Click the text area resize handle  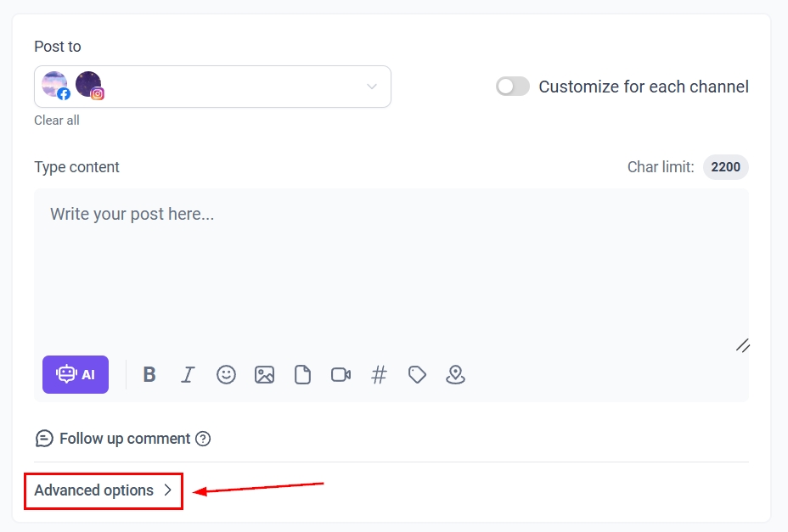[742, 344]
